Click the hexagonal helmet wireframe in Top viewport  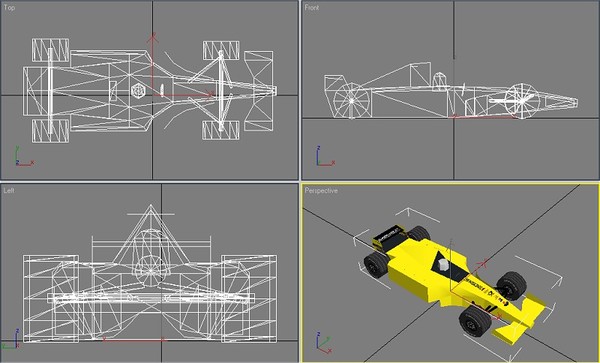tap(138, 91)
